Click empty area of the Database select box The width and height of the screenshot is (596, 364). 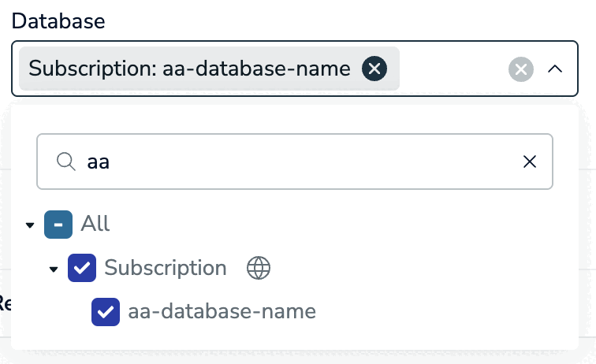click(x=453, y=69)
